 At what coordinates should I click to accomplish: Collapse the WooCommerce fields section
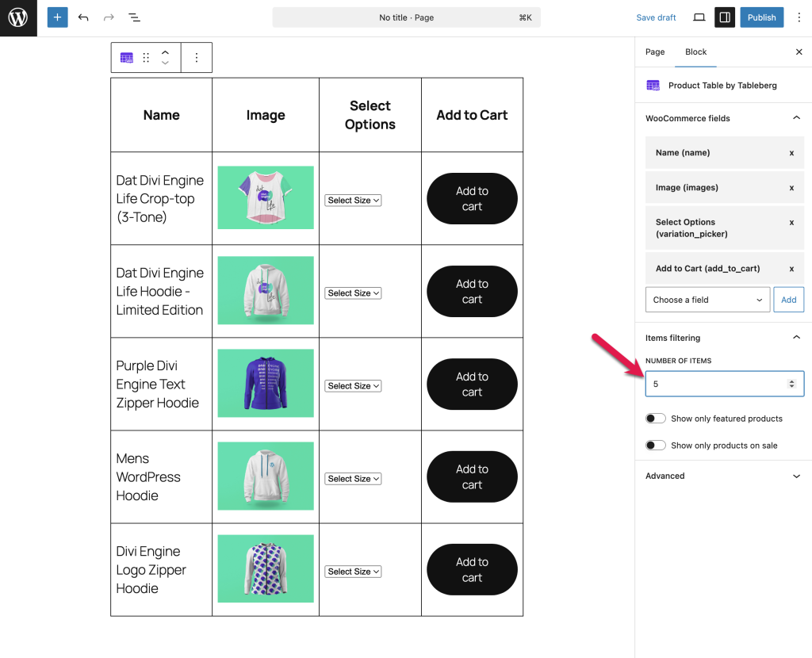tap(796, 118)
